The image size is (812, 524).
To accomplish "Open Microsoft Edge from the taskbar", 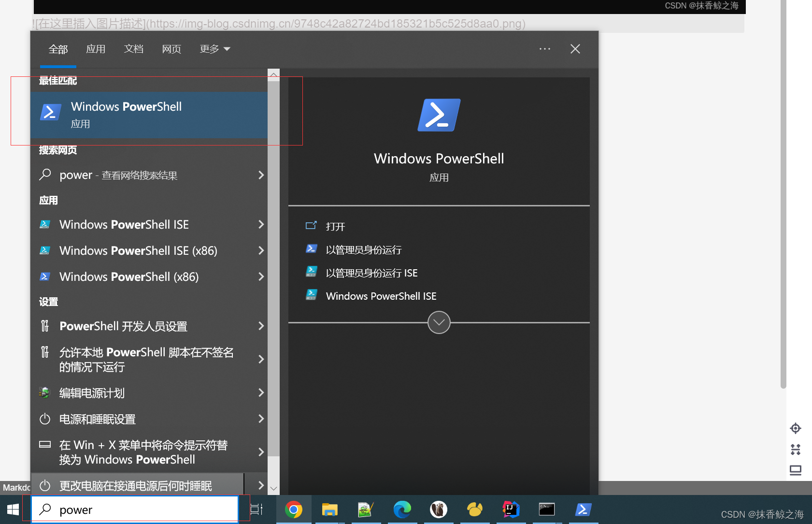I will [402, 509].
